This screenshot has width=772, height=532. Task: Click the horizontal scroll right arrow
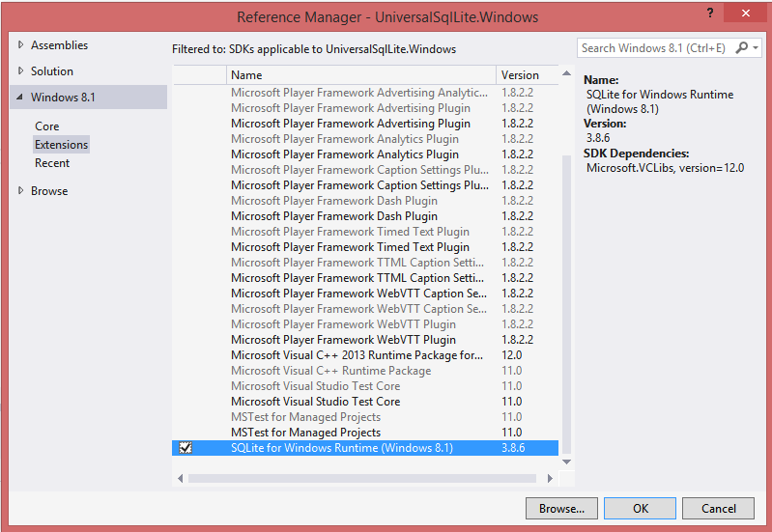(x=550, y=478)
